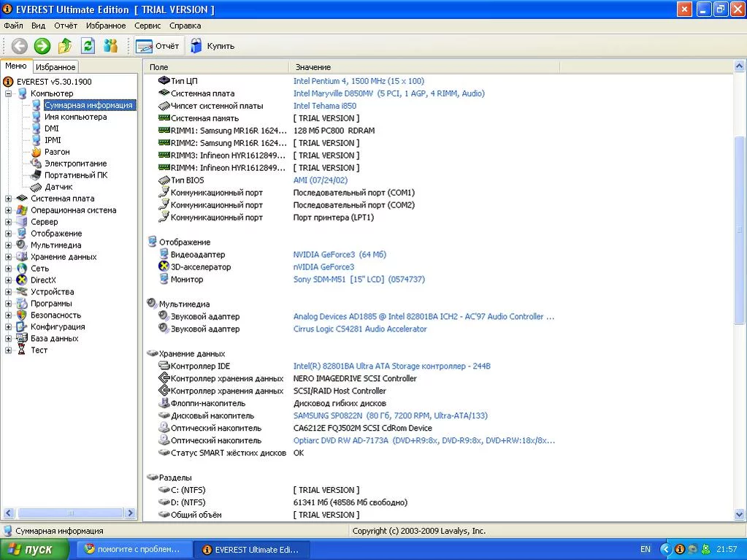This screenshot has height=560, width=747.
Task: Open the IPMI tree item
Action: pos(53,140)
